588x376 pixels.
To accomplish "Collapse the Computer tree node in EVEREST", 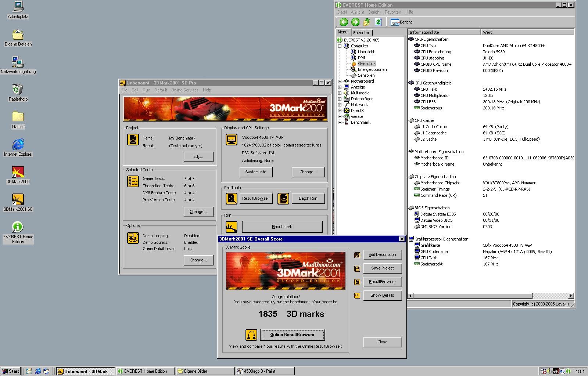I will (340, 46).
